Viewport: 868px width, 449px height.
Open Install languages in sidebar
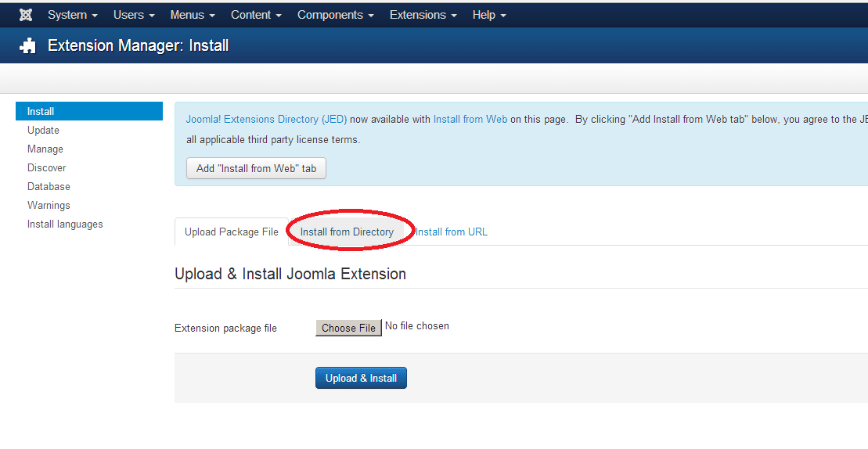coord(65,224)
